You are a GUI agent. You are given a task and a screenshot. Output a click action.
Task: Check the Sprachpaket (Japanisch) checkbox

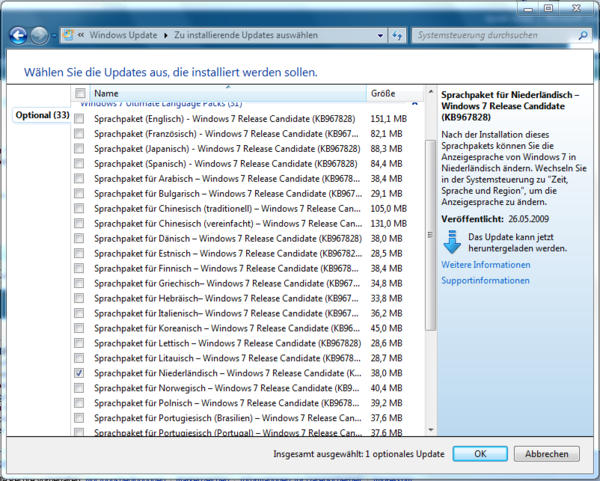point(79,148)
